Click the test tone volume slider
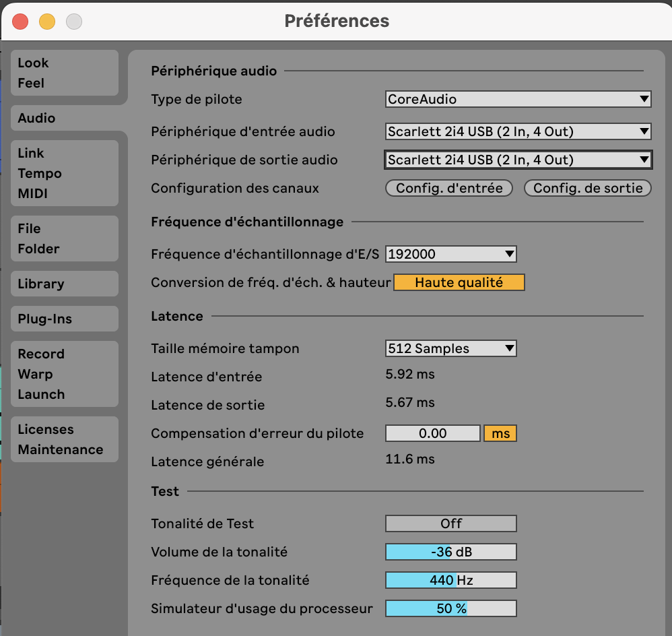The height and width of the screenshot is (636, 672). pos(450,552)
